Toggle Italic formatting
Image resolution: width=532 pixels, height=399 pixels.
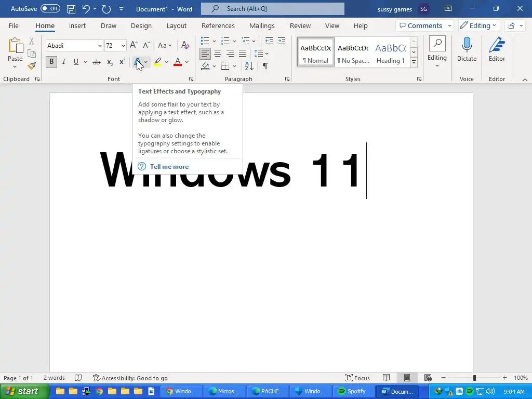tap(64, 62)
